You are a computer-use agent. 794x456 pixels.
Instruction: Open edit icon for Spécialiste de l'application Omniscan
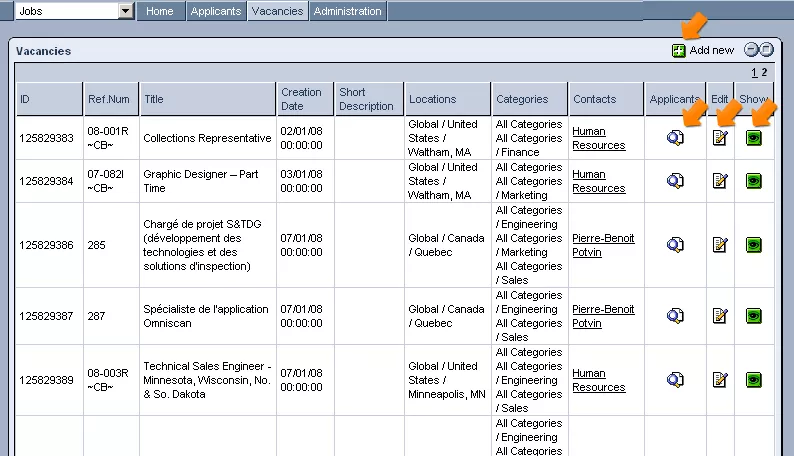coord(720,316)
